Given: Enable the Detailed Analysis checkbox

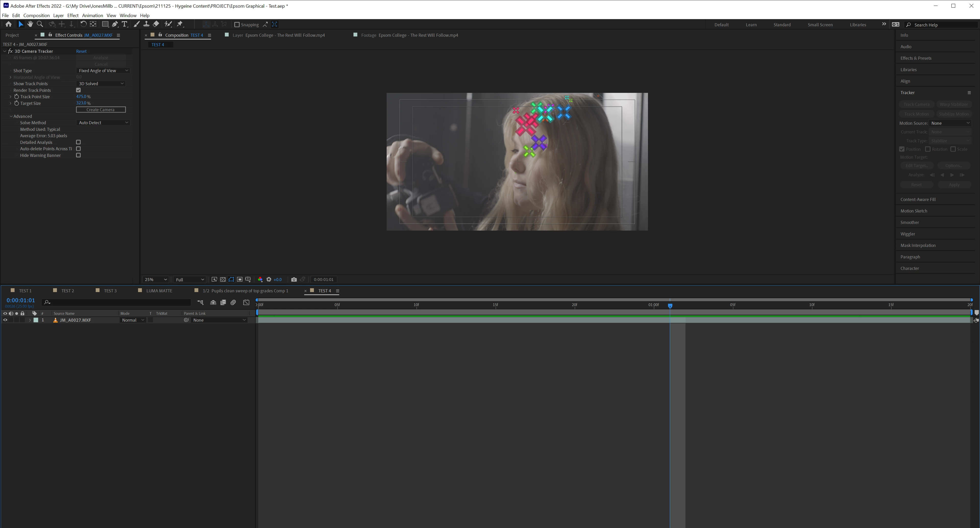Looking at the screenshot, I should coord(78,142).
